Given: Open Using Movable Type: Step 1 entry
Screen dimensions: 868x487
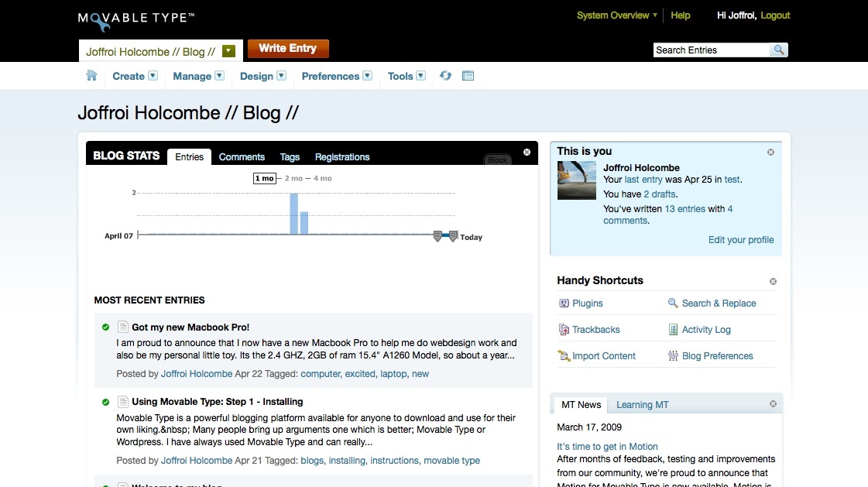Looking at the screenshot, I should 217,402.
